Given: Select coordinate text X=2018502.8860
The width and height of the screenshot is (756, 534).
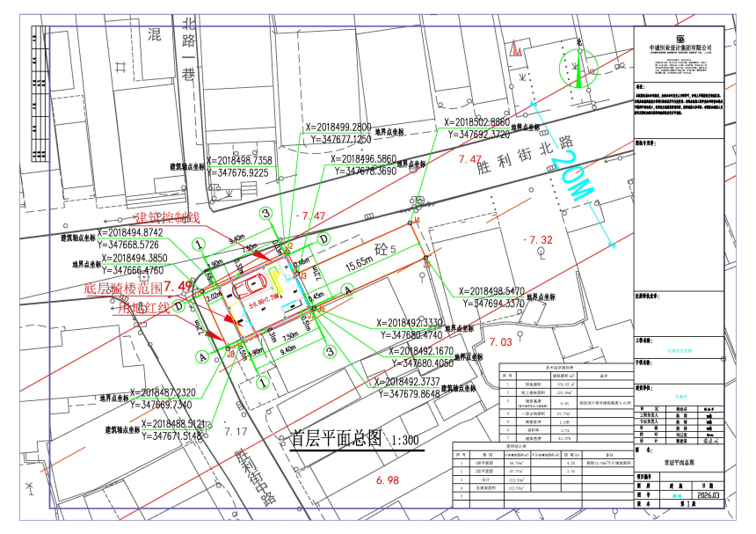Looking at the screenshot, I should [489, 123].
